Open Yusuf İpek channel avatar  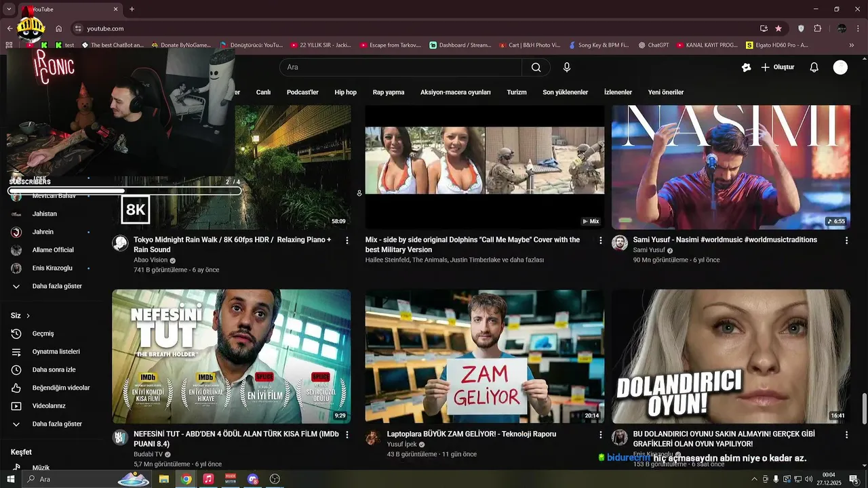click(x=373, y=438)
